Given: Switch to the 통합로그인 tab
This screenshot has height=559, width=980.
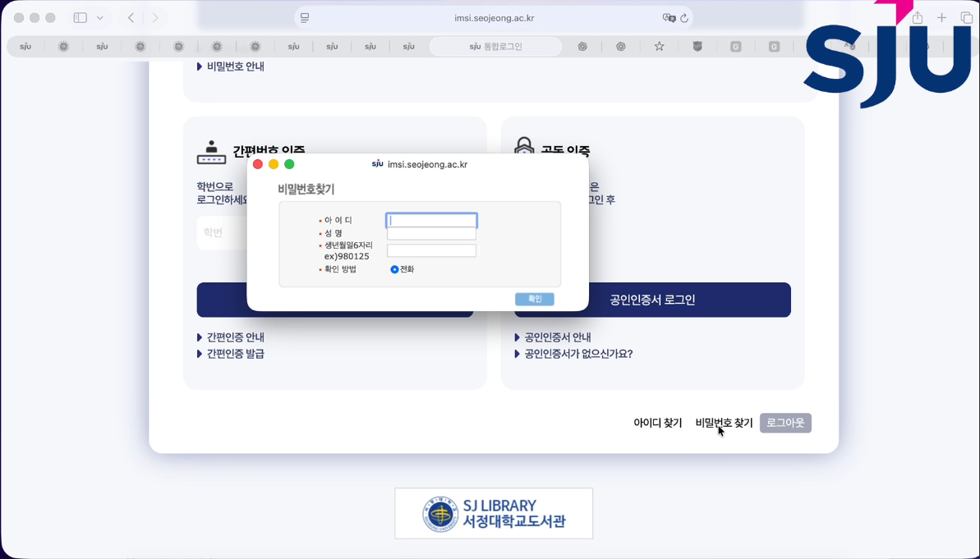Looking at the screenshot, I should click(495, 47).
